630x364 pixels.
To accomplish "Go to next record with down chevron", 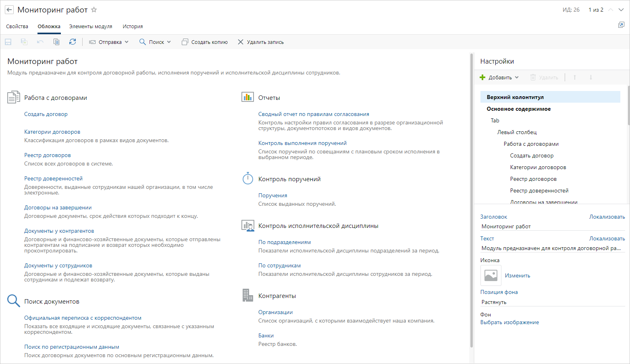I will pos(621,10).
